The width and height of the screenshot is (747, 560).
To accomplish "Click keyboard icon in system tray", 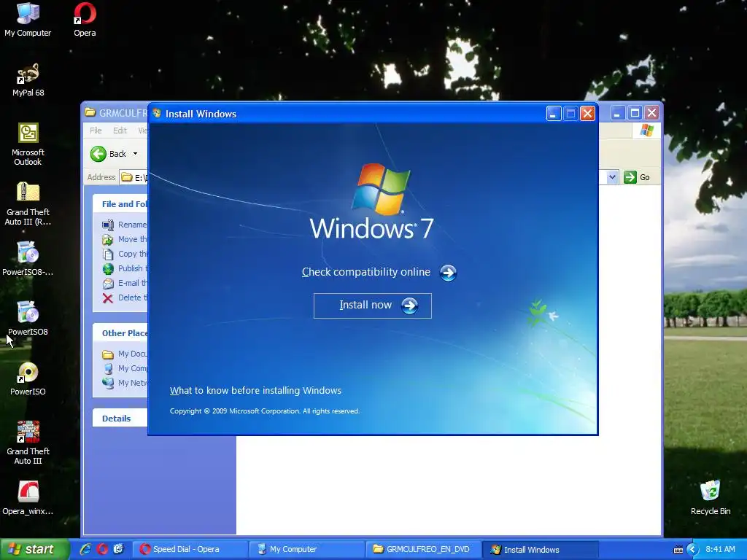I will (x=678, y=550).
